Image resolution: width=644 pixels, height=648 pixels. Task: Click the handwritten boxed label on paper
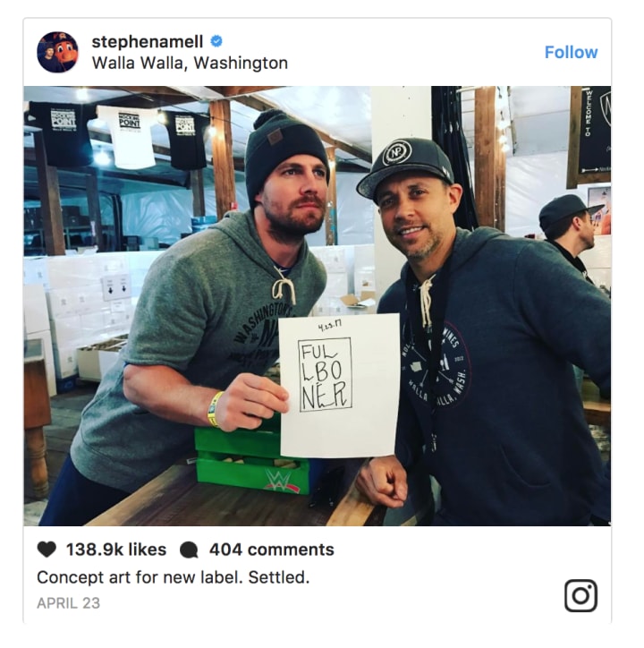(x=325, y=375)
